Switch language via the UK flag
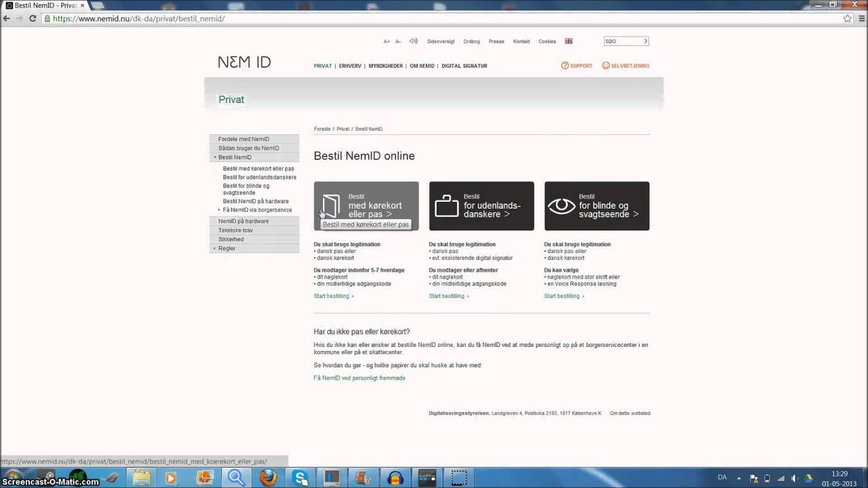 coord(568,41)
